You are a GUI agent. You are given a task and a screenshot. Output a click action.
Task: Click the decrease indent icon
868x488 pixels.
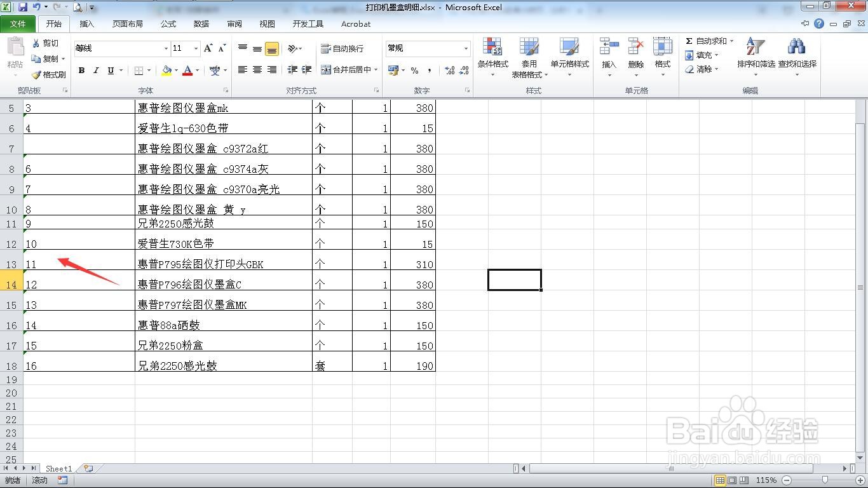coord(292,70)
